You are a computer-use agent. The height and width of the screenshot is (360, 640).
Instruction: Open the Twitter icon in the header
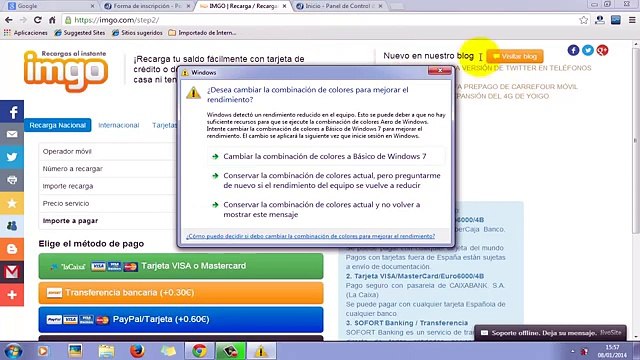coord(588,50)
